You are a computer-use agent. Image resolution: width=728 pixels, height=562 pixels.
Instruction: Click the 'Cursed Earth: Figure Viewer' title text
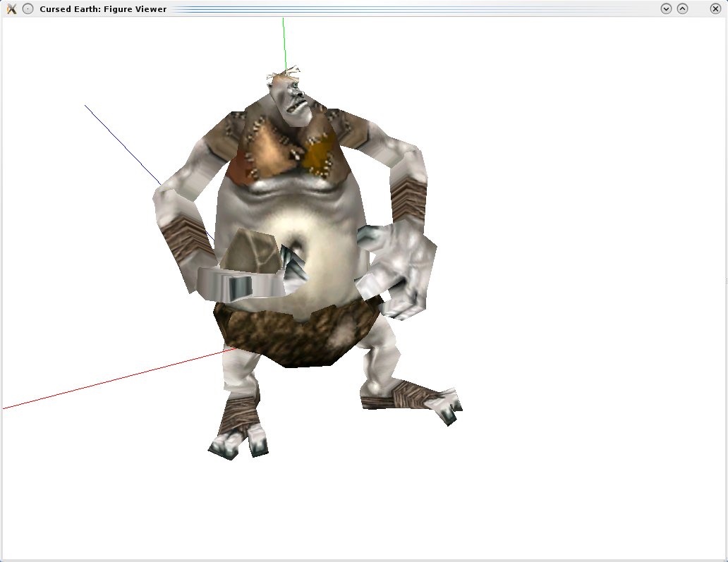[x=103, y=9]
